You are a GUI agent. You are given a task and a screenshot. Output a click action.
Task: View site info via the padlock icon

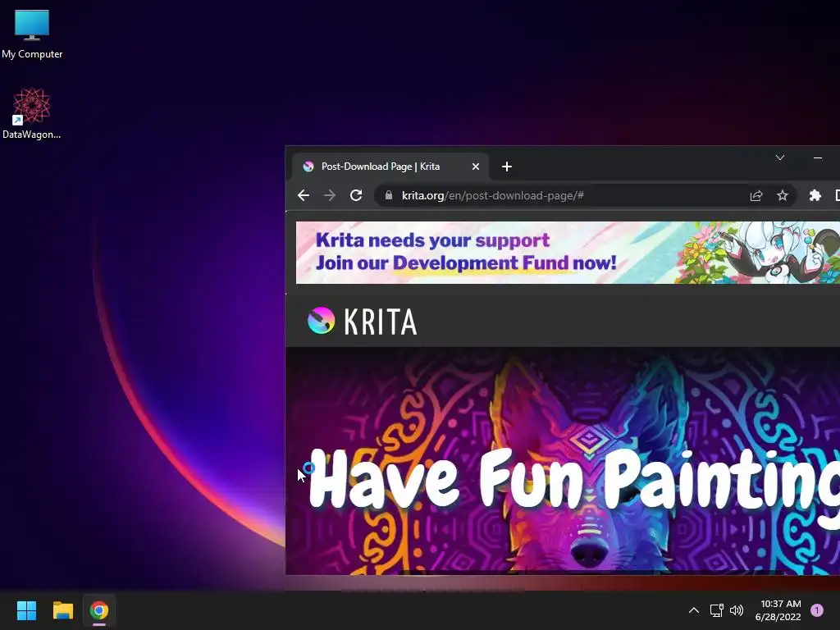[388, 195]
